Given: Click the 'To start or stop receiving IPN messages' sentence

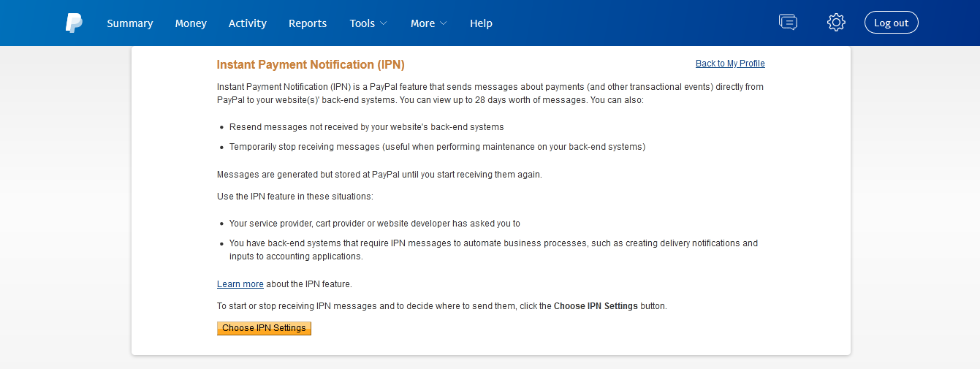Looking at the screenshot, I should 442,306.
